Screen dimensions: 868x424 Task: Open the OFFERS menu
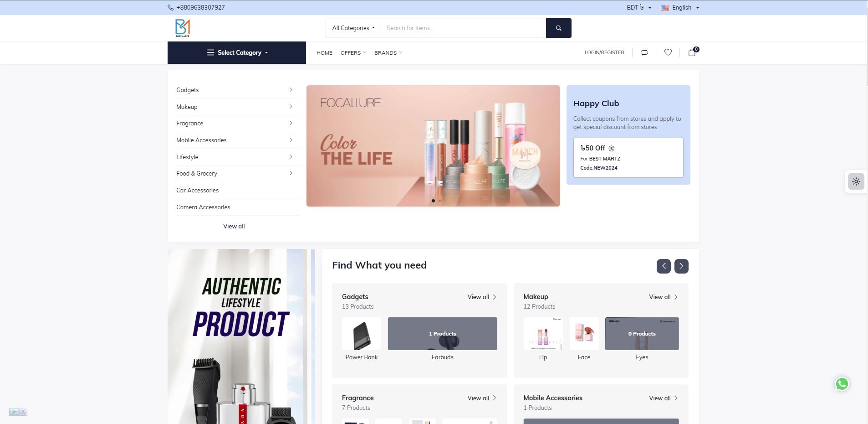353,53
